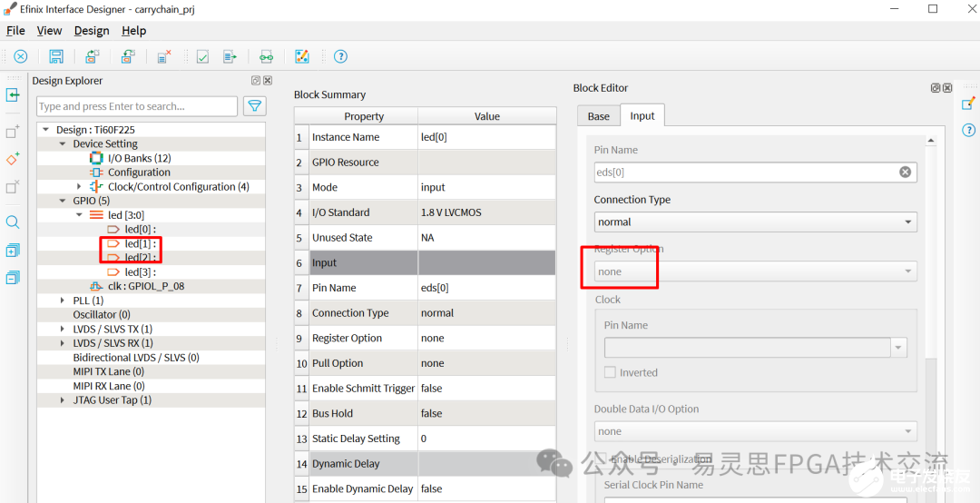Select I/O Banks (12) in tree
This screenshot has width=980, height=503.
[139, 158]
